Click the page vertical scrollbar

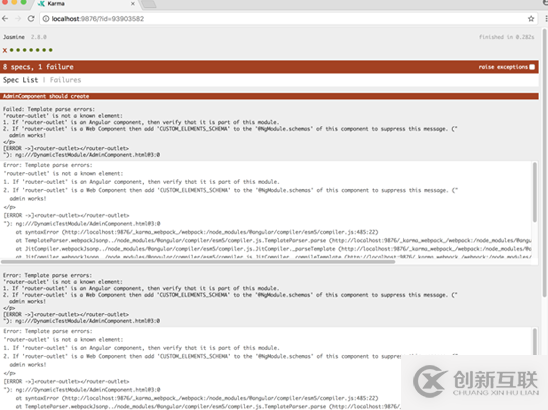[x=545, y=163]
